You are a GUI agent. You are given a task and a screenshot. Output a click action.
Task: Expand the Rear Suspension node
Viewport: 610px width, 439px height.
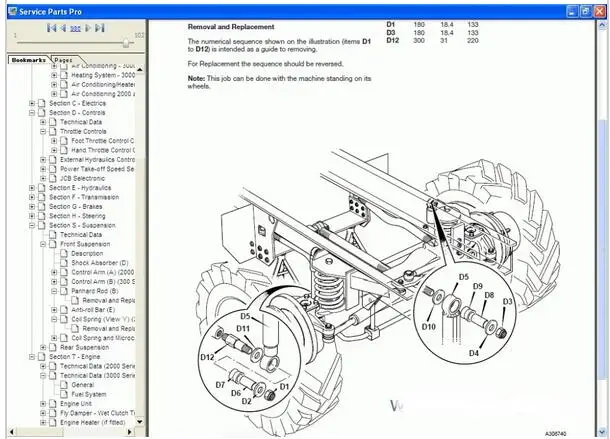[x=43, y=347]
